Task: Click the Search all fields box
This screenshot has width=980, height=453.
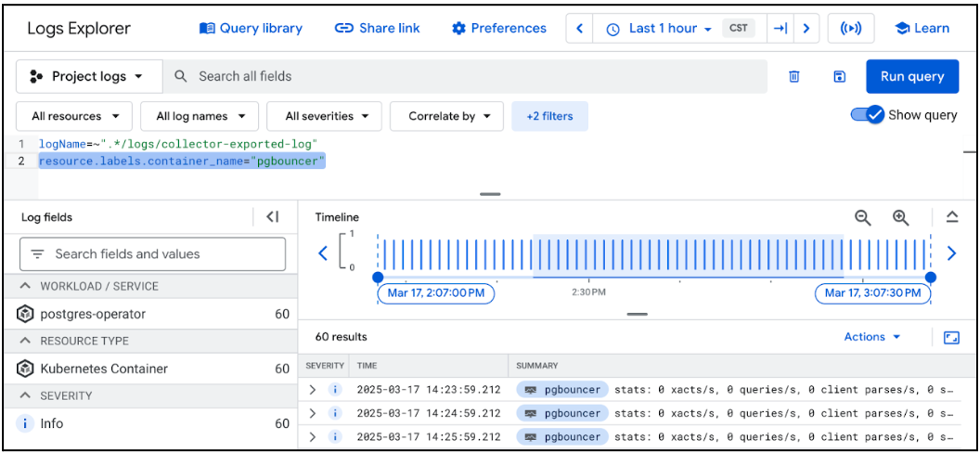Action: click(465, 77)
